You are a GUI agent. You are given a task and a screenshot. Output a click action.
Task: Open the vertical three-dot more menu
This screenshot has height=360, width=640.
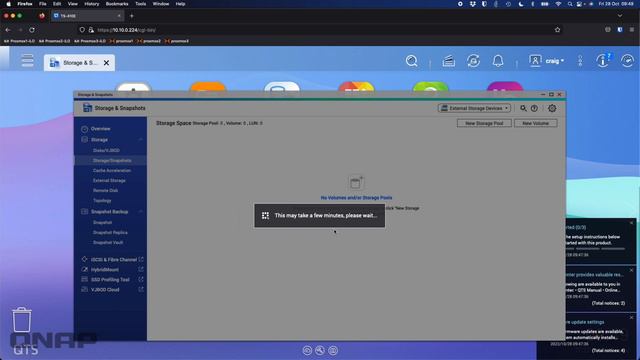580,61
